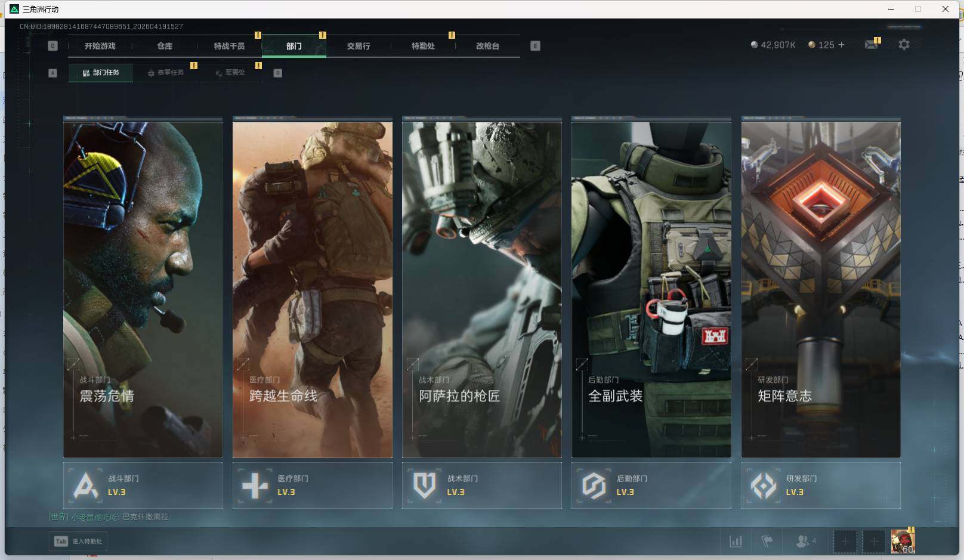Viewport: 964px width, 560px height.
Task: Open the 战斗部门 LV.3 panel
Action: [143, 485]
